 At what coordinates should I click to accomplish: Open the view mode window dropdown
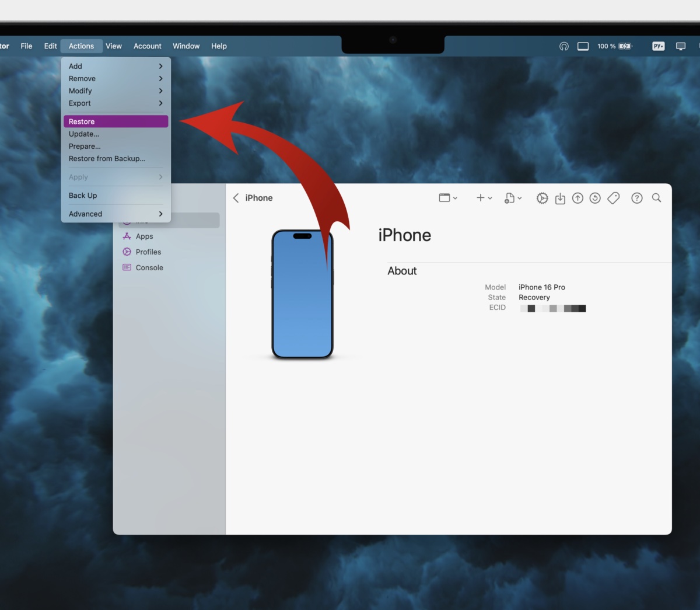(x=448, y=198)
